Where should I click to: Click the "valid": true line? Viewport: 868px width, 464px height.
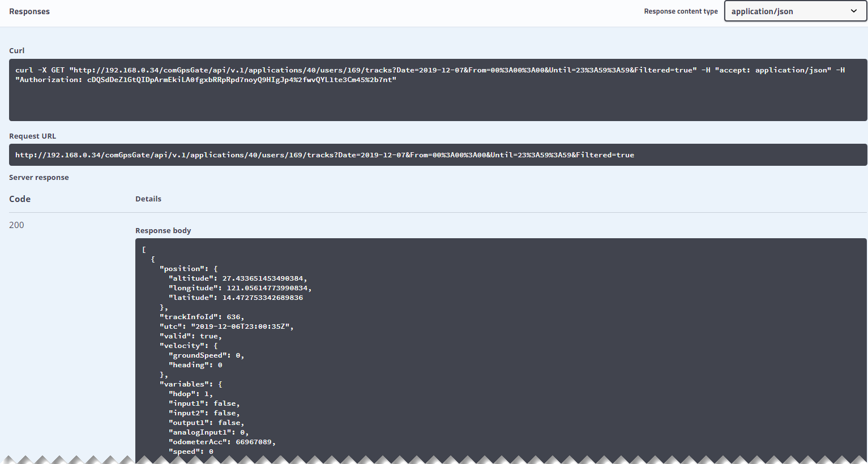point(190,336)
